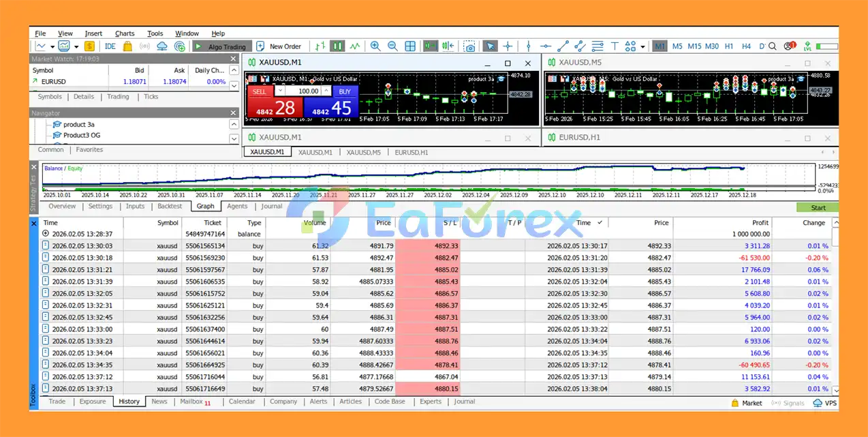The height and width of the screenshot is (437, 868).
Task: Open the Tools menu
Action: (155, 33)
